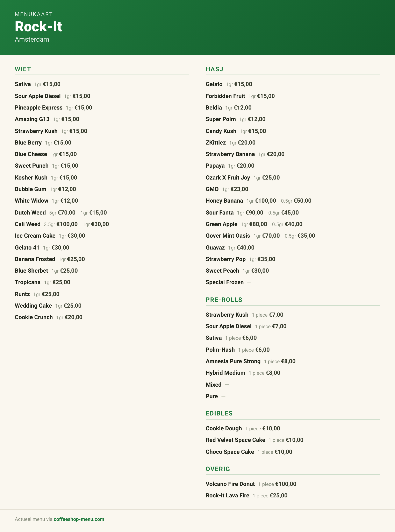Select the HASJ section heading
This screenshot has height=532, width=395.
[215, 69]
